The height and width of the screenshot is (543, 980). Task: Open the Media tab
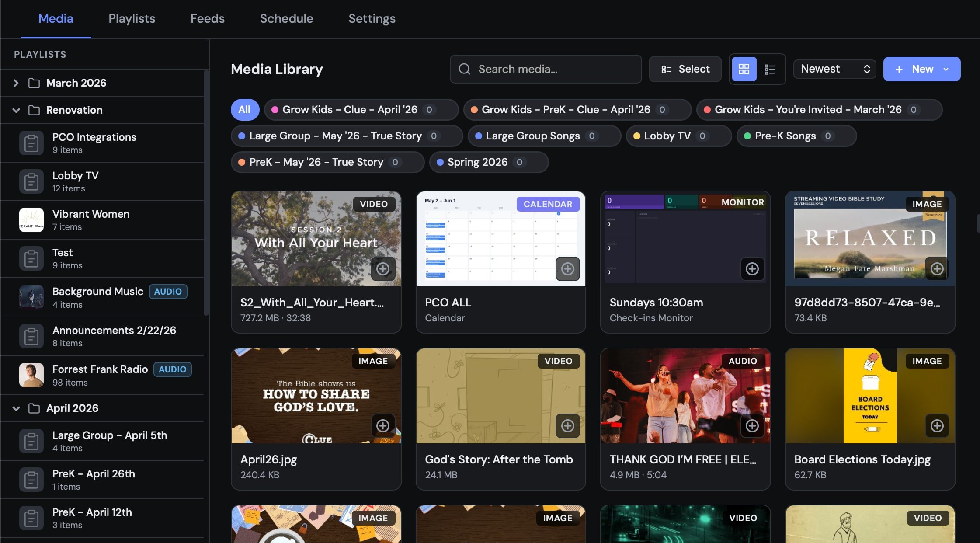click(x=56, y=18)
